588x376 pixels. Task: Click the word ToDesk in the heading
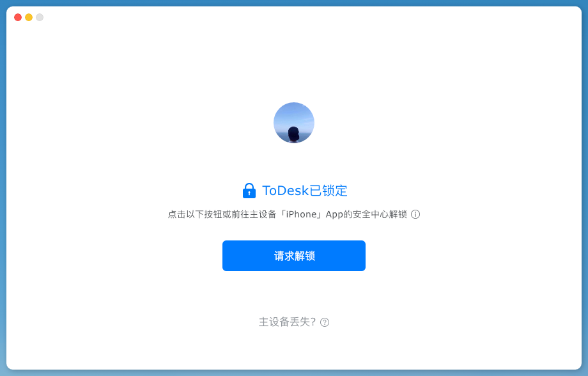click(286, 191)
